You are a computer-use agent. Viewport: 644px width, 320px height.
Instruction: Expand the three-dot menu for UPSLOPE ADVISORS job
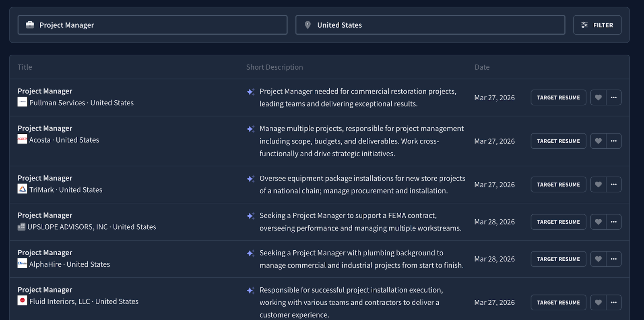point(613,222)
